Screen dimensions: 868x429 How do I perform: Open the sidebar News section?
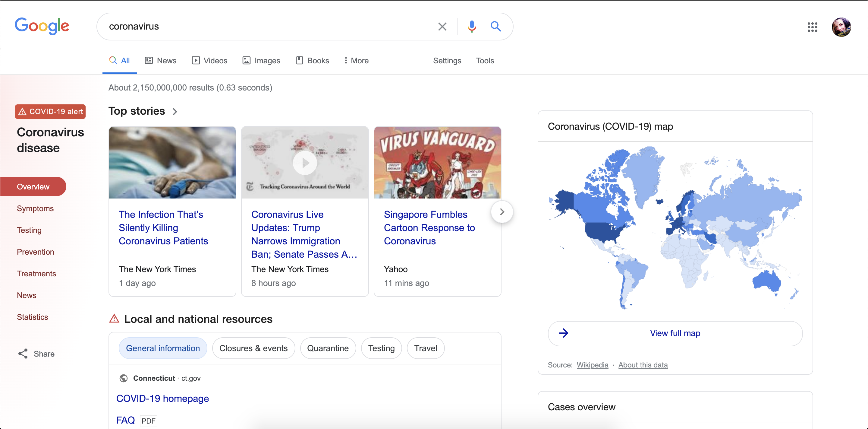point(27,295)
